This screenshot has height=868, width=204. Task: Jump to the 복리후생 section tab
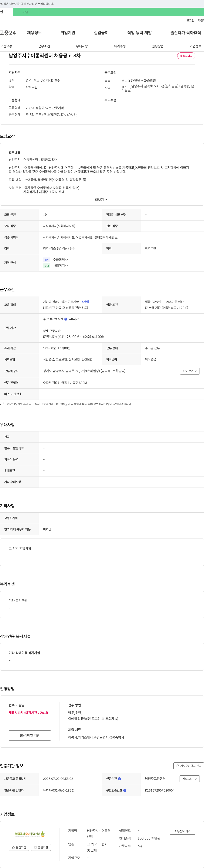click(x=120, y=46)
